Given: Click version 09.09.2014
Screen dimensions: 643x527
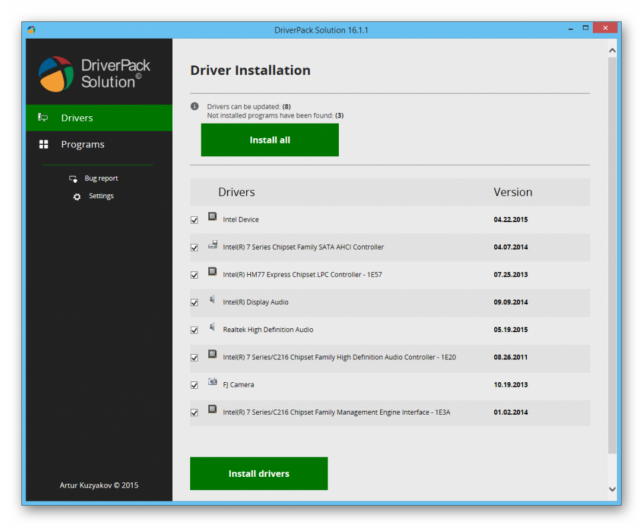Looking at the screenshot, I should (x=511, y=302).
